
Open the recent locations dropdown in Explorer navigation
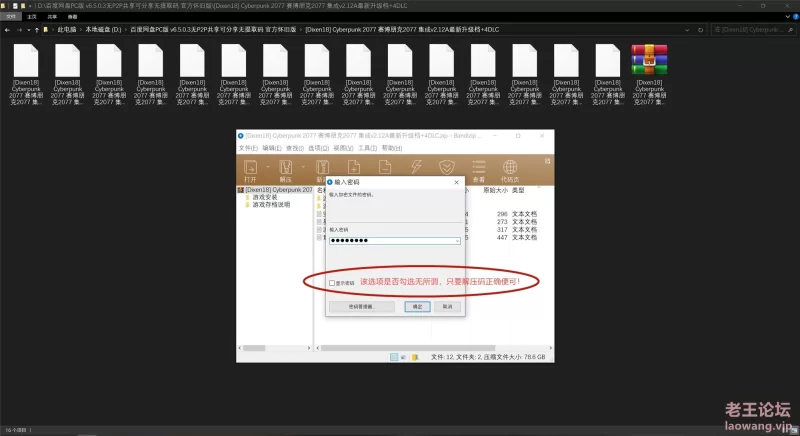coord(29,30)
